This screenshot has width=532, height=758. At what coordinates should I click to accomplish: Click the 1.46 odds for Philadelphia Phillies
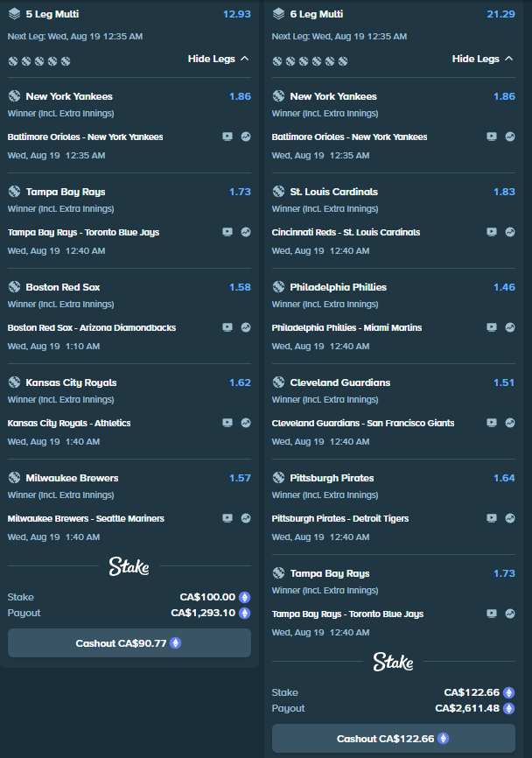click(505, 287)
